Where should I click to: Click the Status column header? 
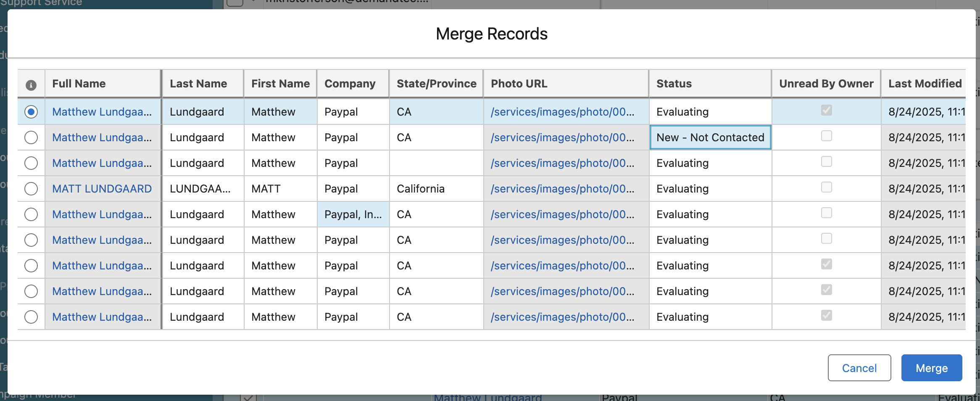pos(674,84)
